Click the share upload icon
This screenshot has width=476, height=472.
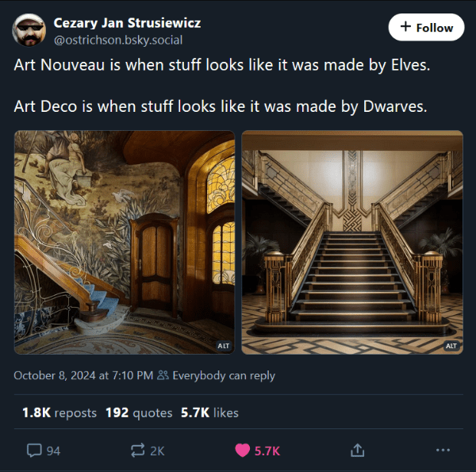click(x=357, y=450)
